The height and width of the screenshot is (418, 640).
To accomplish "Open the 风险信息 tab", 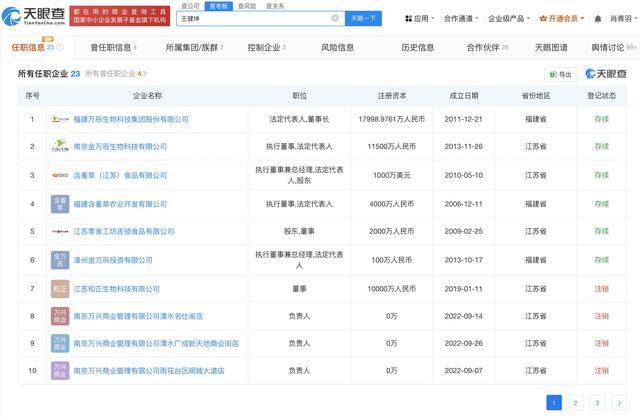I will 337,48.
